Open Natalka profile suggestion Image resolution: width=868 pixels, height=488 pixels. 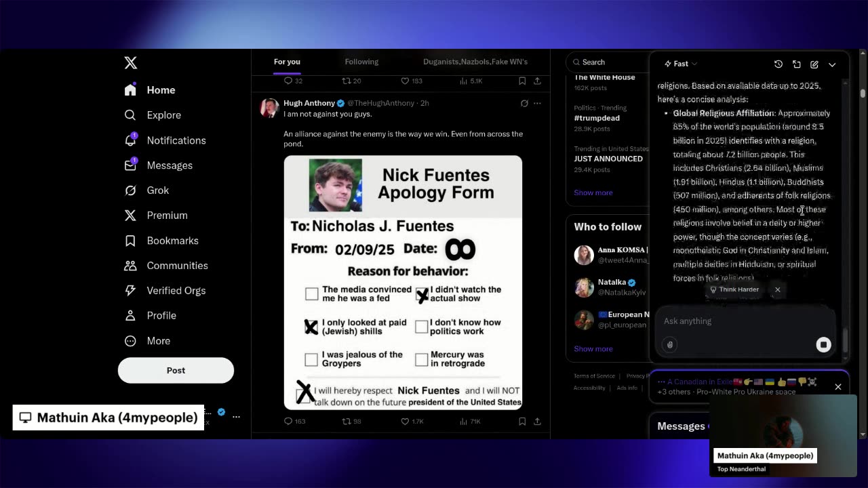point(608,287)
